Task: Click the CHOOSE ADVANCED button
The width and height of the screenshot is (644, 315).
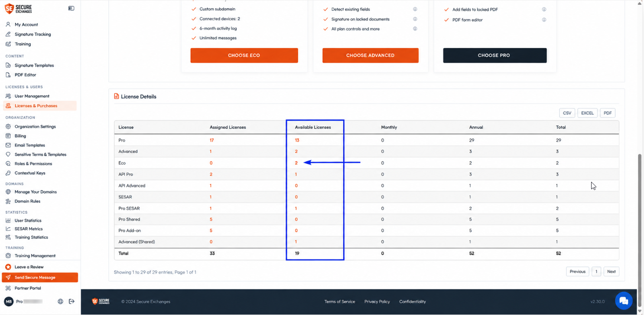Action: [370, 56]
